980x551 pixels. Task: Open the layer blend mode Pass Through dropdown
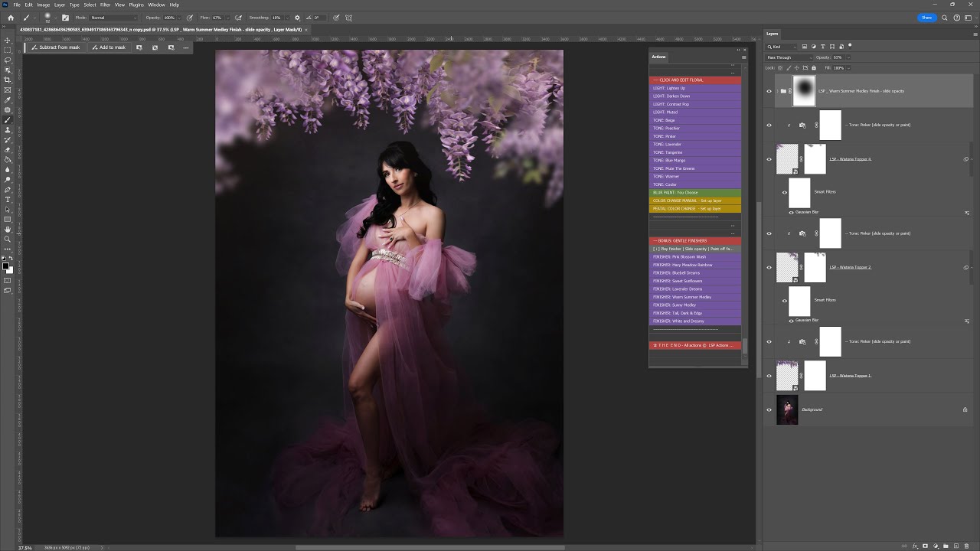(x=789, y=57)
